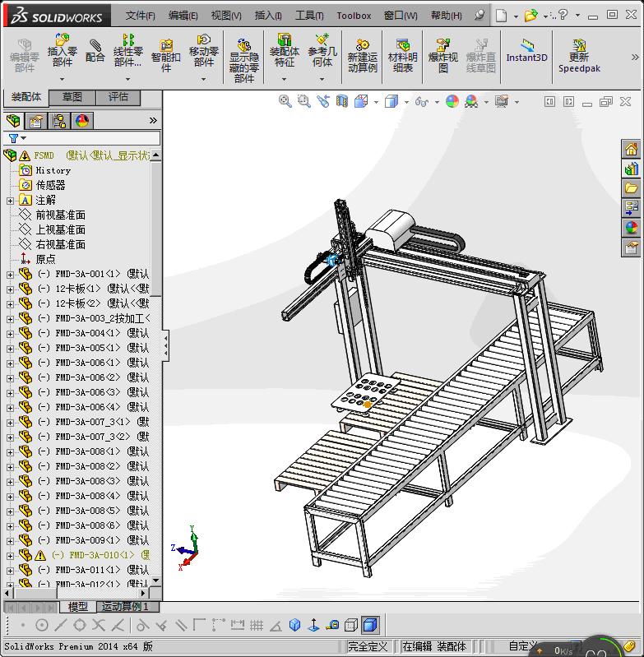
Task: Expand panel tabs with double chevron
Action: click(x=153, y=121)
